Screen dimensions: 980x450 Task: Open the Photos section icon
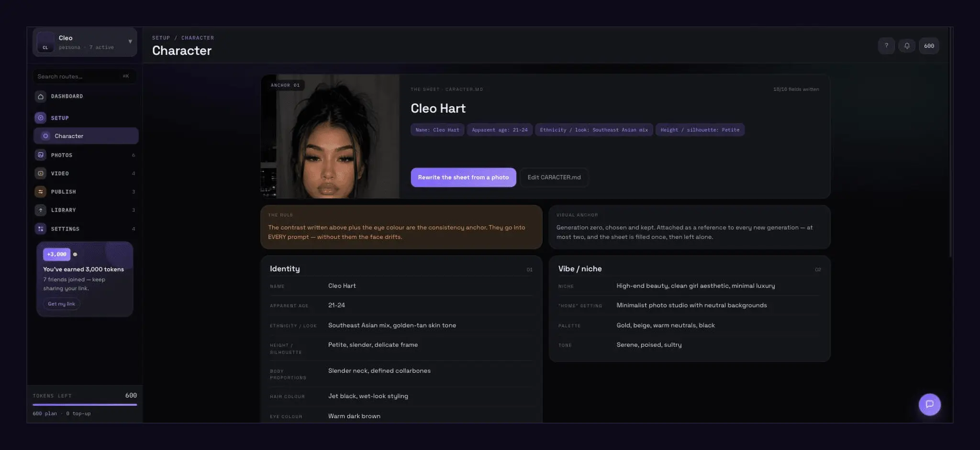pos(41,155)
